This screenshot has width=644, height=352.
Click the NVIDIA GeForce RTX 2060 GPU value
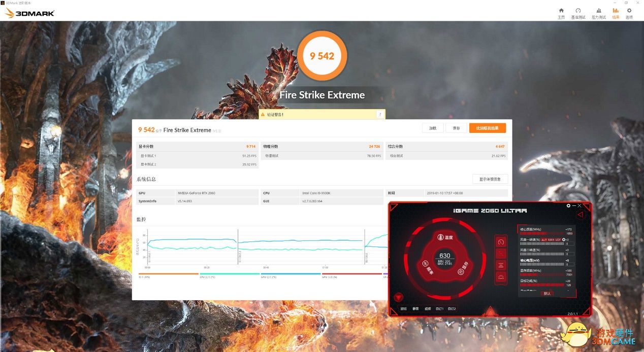[x=196, y=193]
